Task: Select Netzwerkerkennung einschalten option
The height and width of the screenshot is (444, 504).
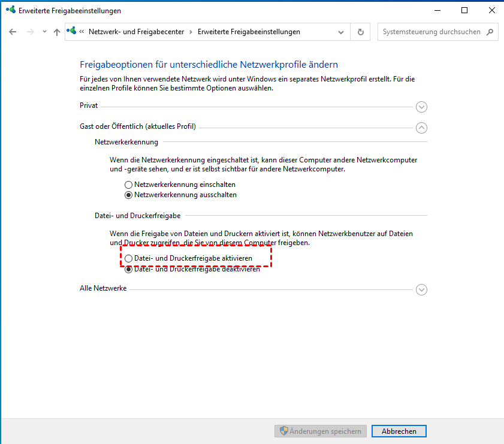Action: (128, 185)
